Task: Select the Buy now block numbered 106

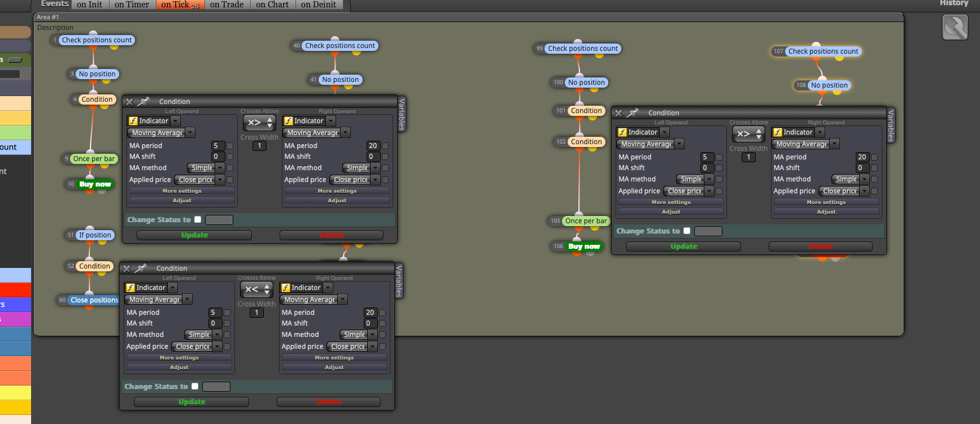Action: click(x=584, y=246)
